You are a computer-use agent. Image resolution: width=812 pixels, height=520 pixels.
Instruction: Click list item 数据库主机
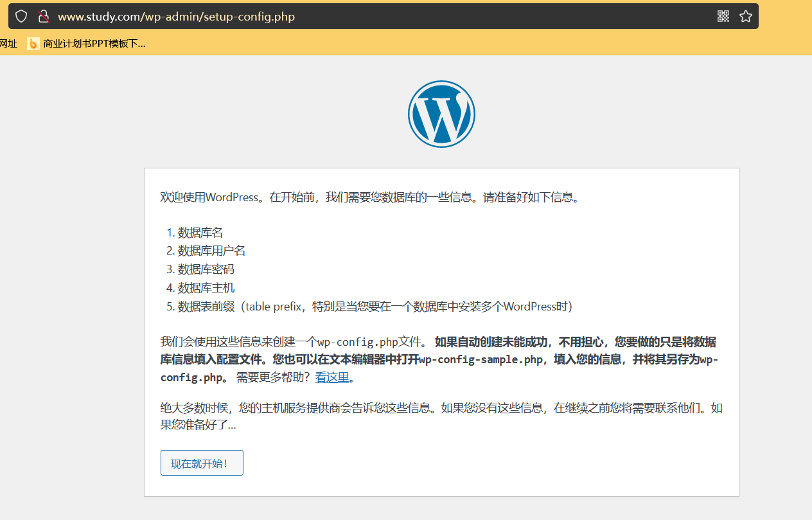pos(206,288)
